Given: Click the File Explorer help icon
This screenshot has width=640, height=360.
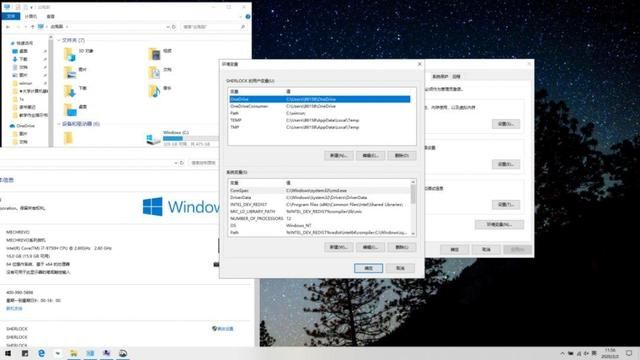Looking at the screenshot, I should 247,16.
